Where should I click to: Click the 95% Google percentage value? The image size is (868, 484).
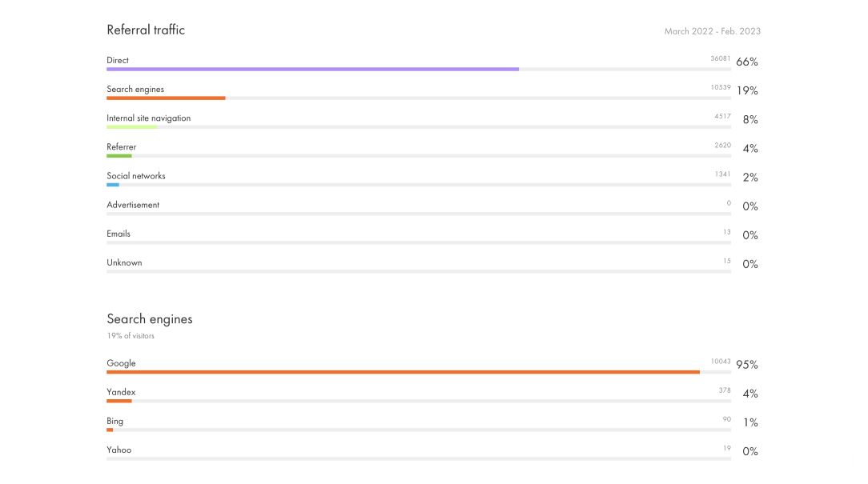[747, 365]
